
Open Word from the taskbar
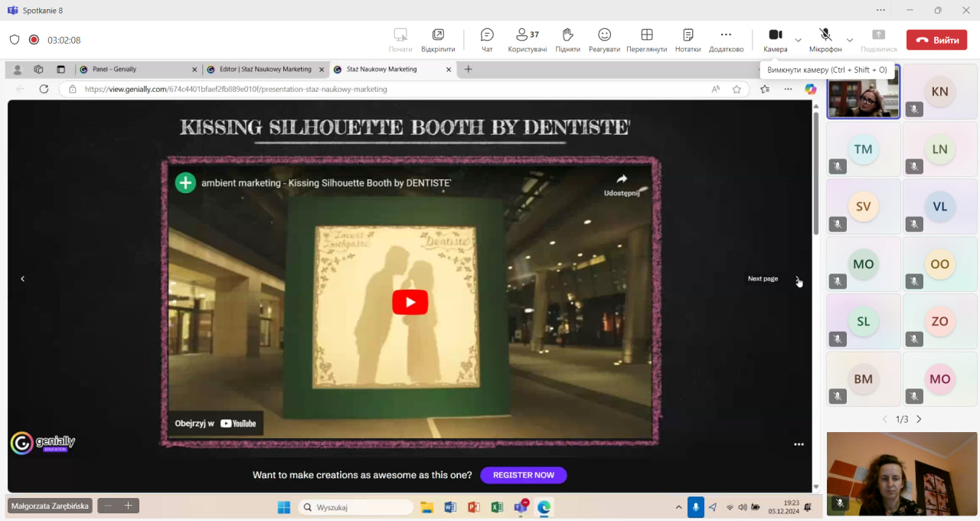tap(450, 507)
